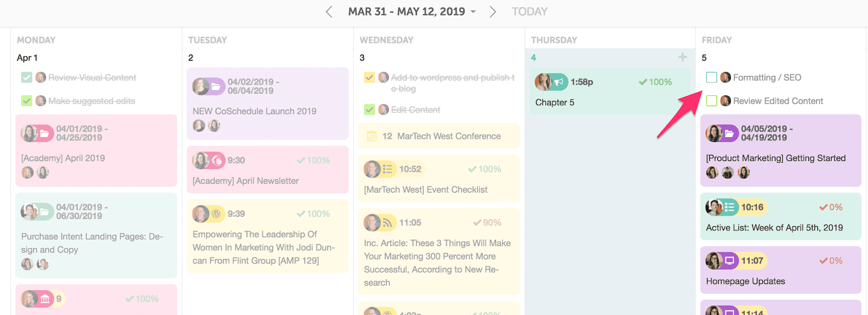Add new item with Thursday plus icon

(x=682, y=57)
